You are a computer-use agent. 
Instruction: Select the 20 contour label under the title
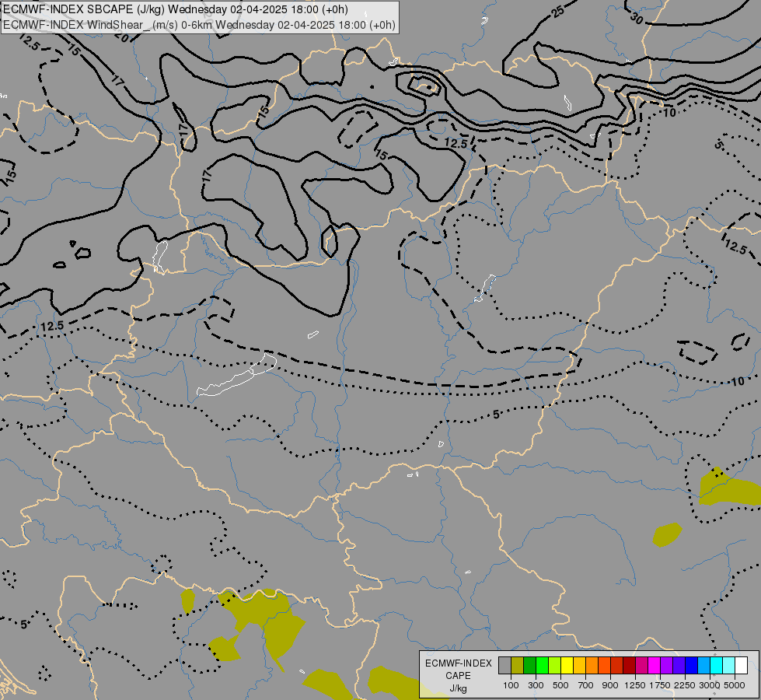122,37
